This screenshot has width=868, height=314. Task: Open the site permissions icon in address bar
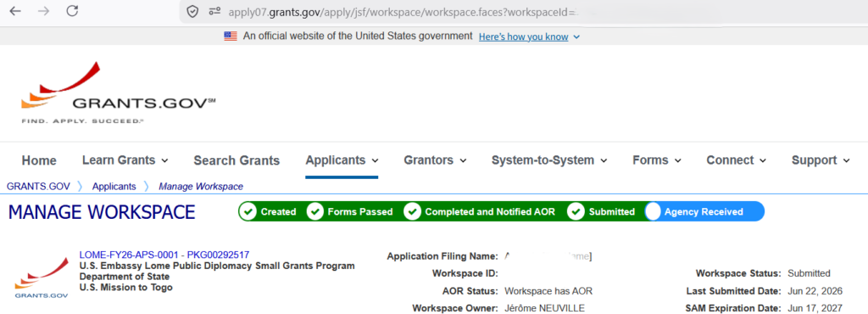(x=214, y=12)
